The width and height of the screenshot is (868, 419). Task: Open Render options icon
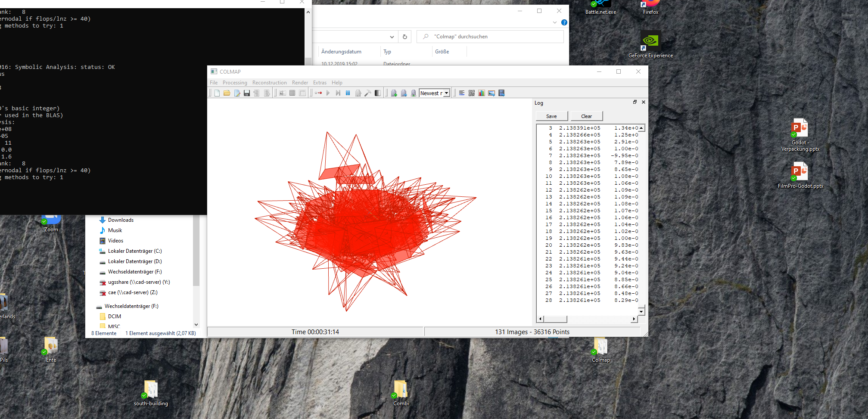414,93
